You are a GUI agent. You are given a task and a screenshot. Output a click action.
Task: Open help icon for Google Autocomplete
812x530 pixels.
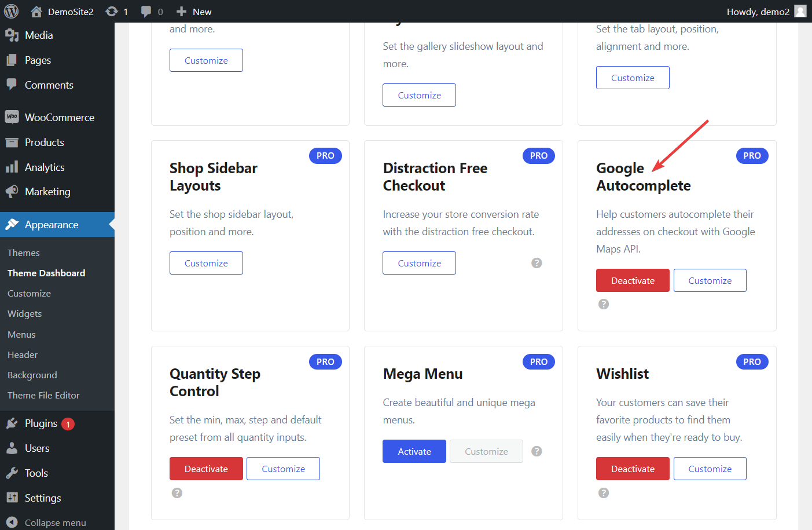click(604, 304)
